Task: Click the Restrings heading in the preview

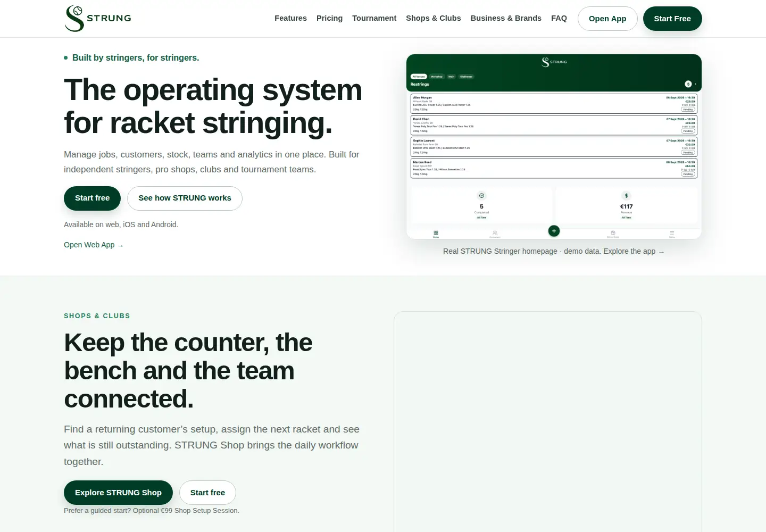Action: coord(420,84)
